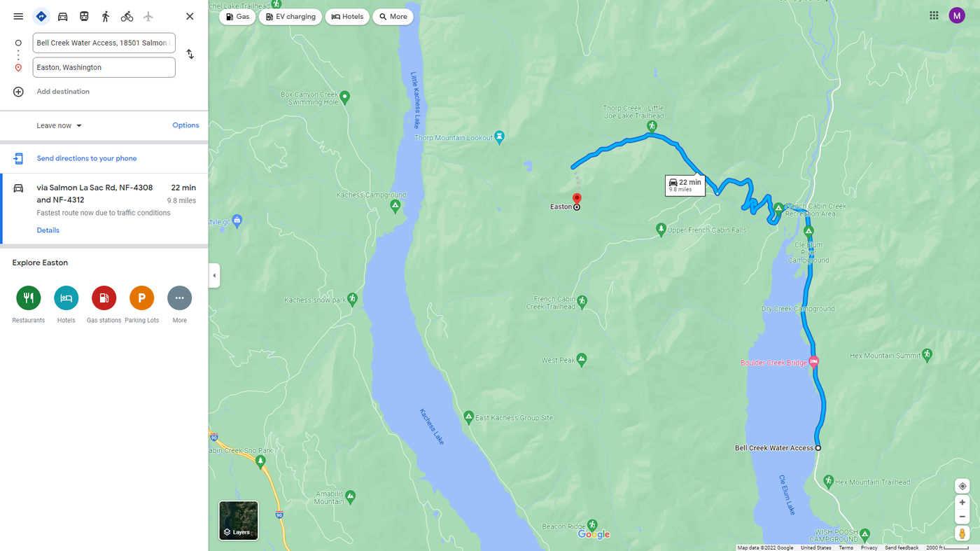Zoom in on the map
Image resolution: width=980 pixels, height=551 pixels.
[962, 503]
